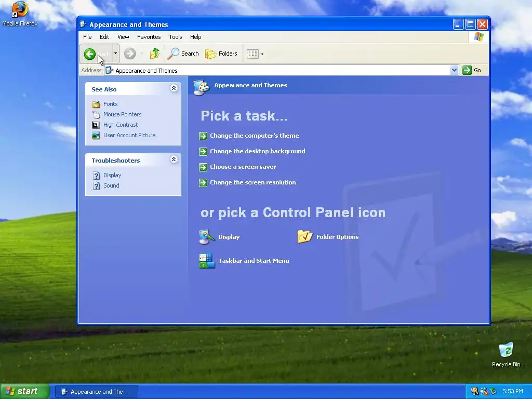Open the Favorites menu
532x399 pixels.
149,37
